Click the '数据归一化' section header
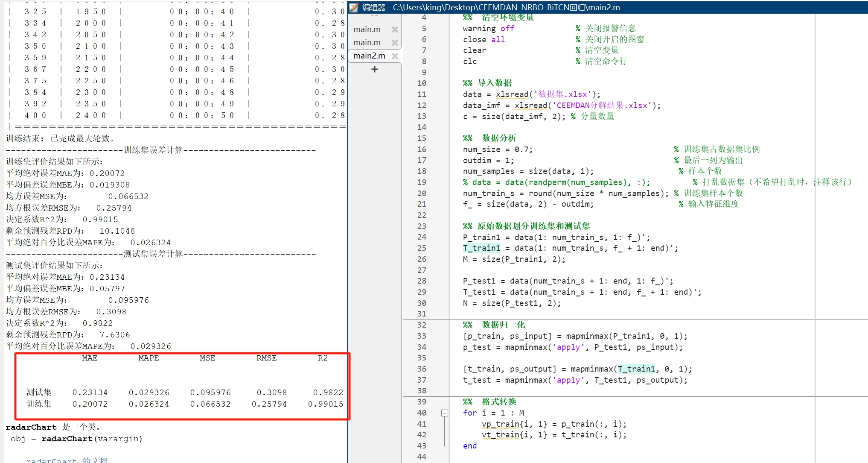 tap(503, 325)
